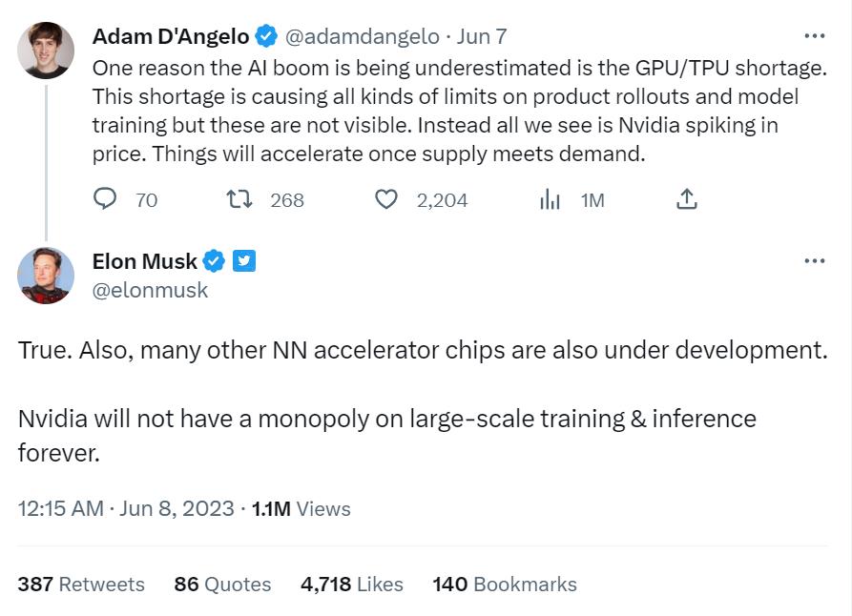View the 387 Retweets list
Image resolution: width=852 pixels, height=616 pixels.
(x=81, y=584)
